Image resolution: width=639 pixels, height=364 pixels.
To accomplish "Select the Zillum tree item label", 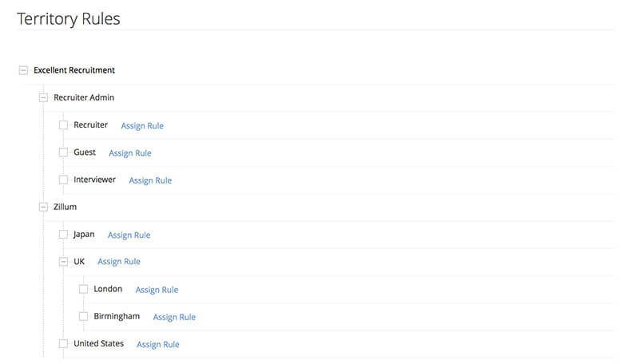I will coord(65,207).
